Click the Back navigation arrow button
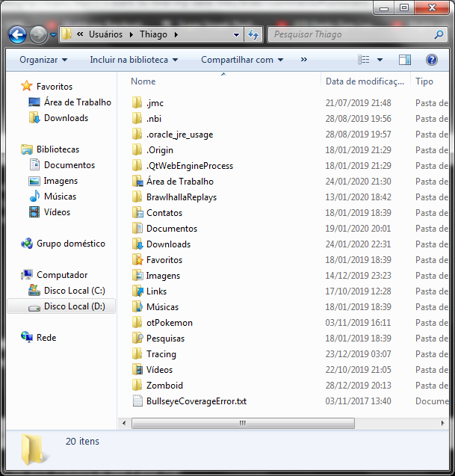 pyautogui.click(x=18, y=34)
